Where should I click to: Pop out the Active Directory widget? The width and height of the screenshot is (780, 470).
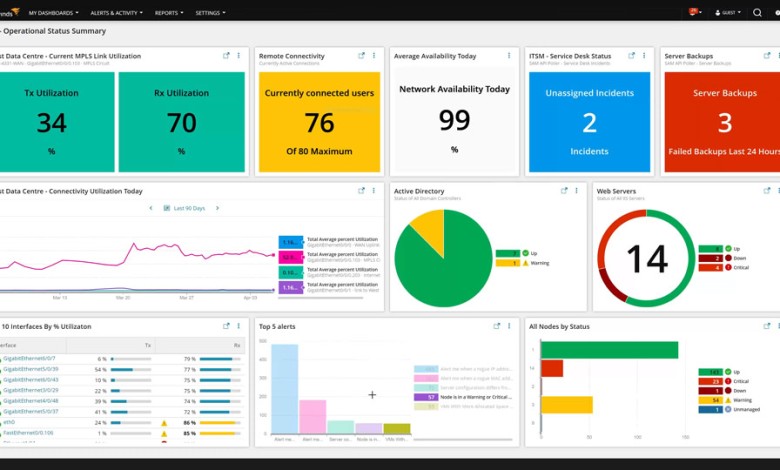[564, 190]
